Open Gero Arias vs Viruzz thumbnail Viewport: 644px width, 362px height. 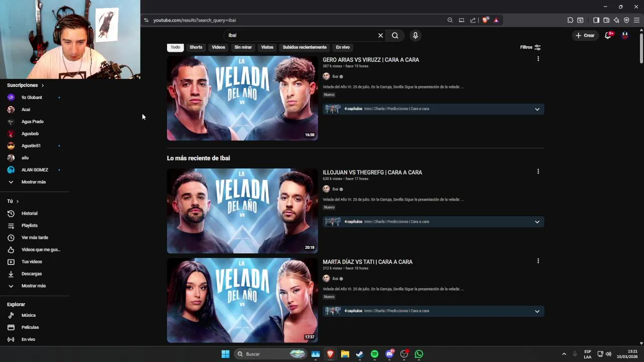[x=243, y=98]
